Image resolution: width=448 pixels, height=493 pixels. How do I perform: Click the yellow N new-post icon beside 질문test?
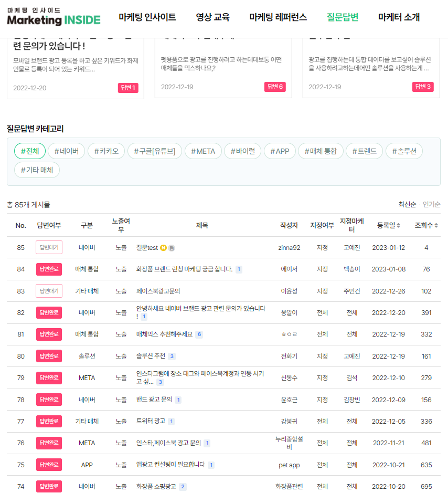[163, 248]
